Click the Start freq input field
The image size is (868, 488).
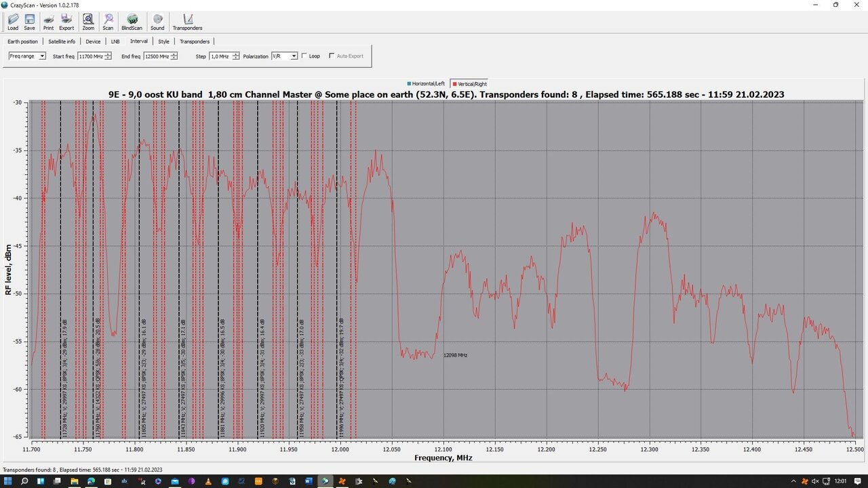pos(90,56)
